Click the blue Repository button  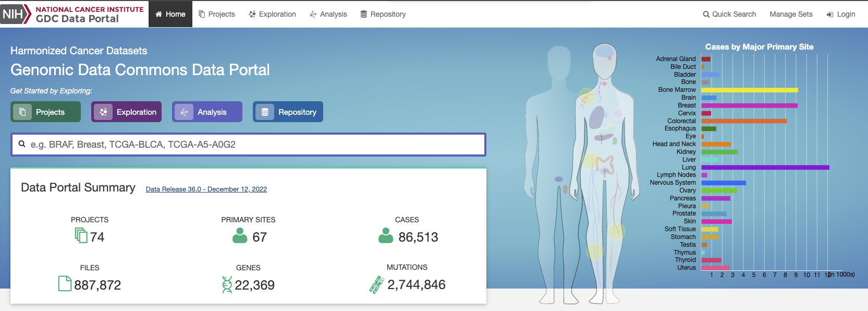click(288, 112)
